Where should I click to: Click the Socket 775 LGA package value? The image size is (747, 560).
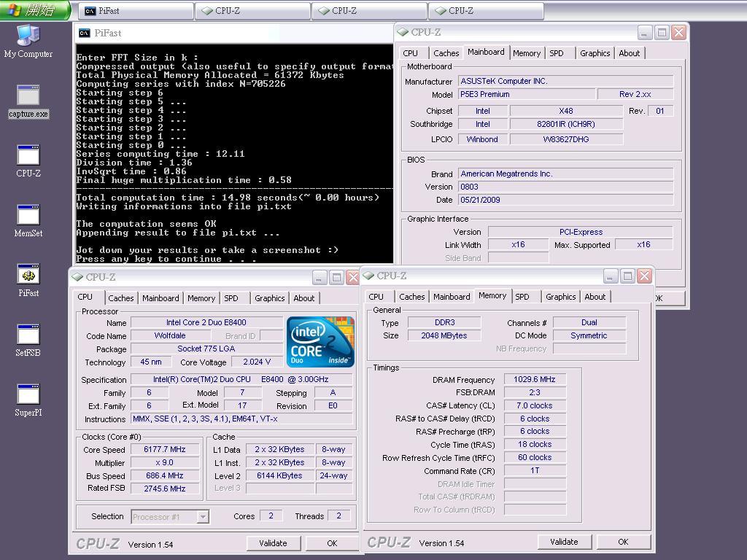[x=206, y=349]
